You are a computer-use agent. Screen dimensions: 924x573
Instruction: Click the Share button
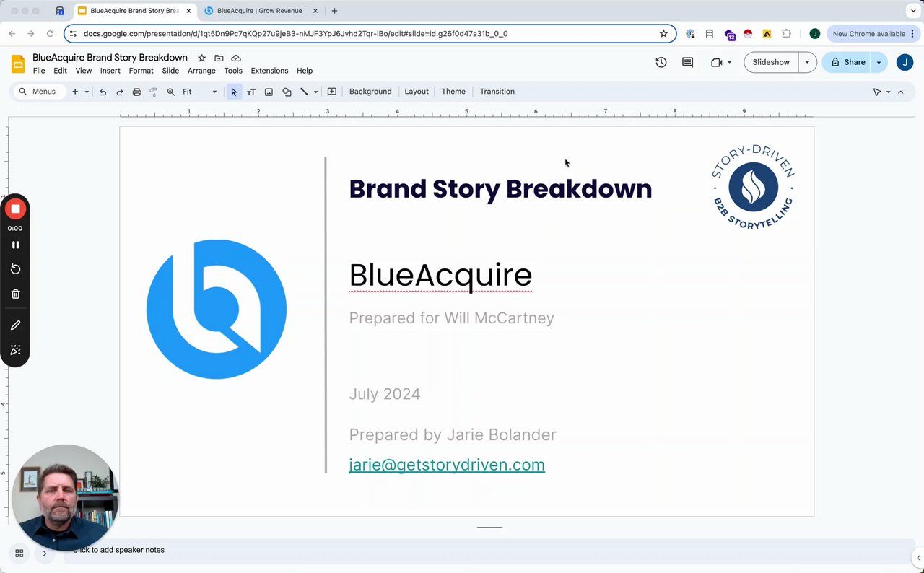coord(847,62)
